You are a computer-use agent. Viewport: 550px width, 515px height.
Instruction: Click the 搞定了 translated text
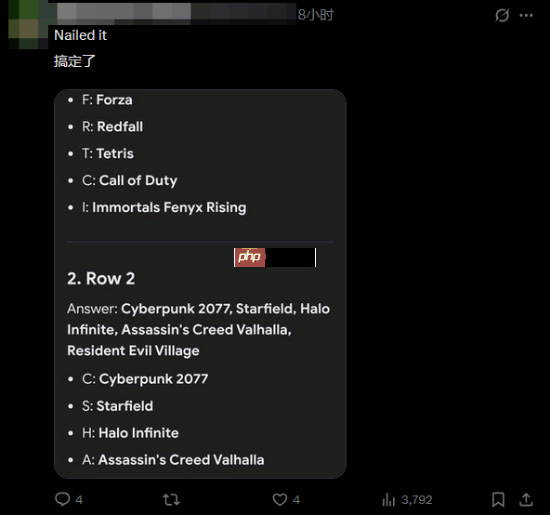coord(74,61)
